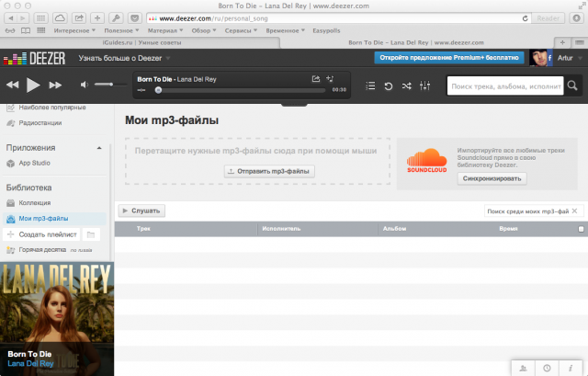Viewport: 588px width, 376px height.
Task: Click the Pocket extension icon
Action: pos(135,18)
